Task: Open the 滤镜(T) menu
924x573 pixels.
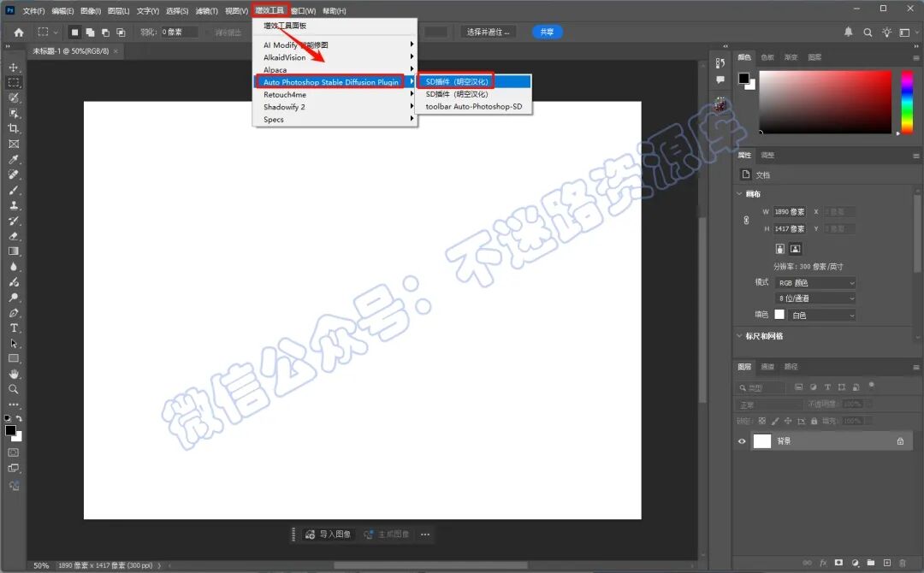Action: click(x=206, y=10)
